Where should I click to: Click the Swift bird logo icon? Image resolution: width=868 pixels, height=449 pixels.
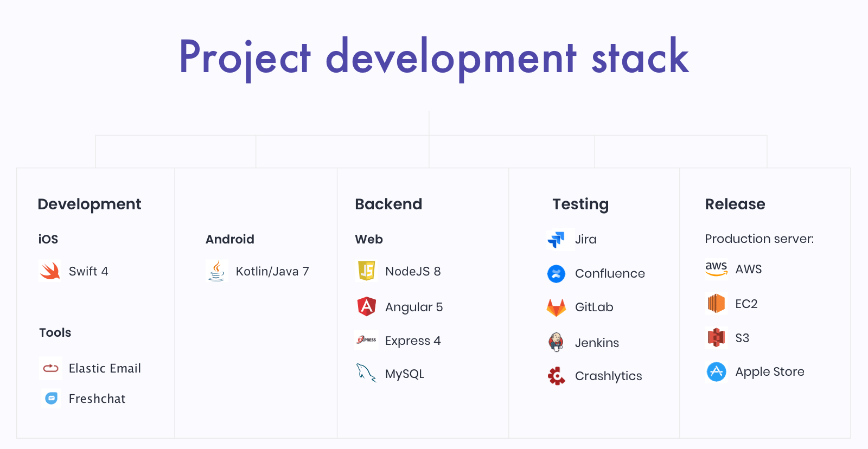point(50,271)
